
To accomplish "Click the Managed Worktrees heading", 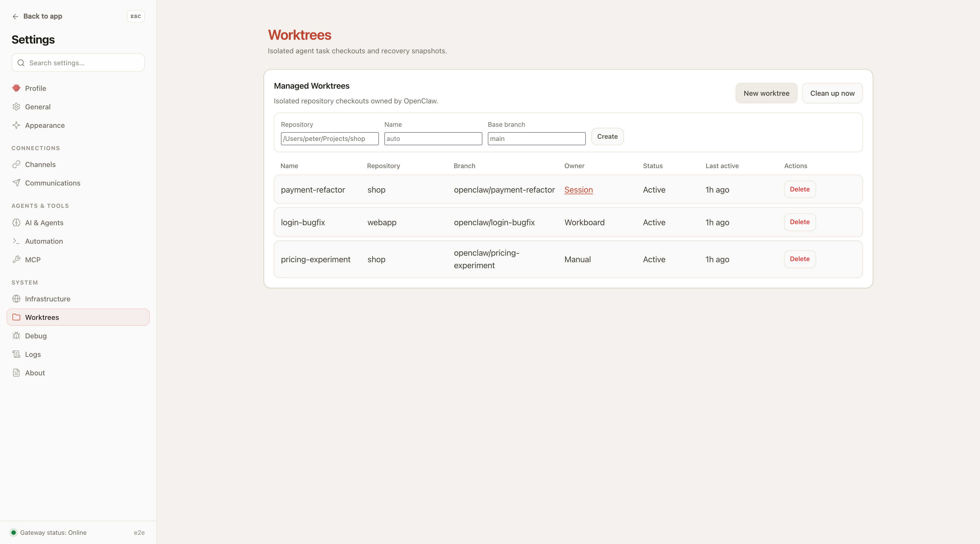I will point(312,86).
